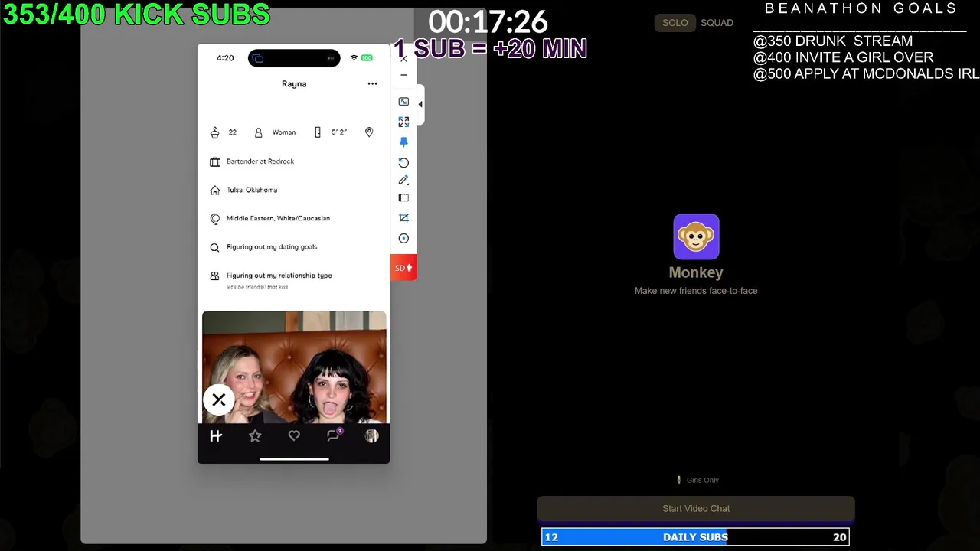Click 'Figuring out my relationship type' text
This screenshot has height=551, width=980.
pos(279,275)
